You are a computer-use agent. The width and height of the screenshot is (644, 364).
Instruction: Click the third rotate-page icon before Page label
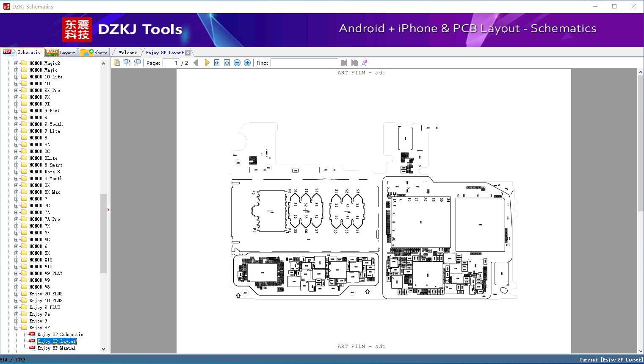[x=137, y=63]
